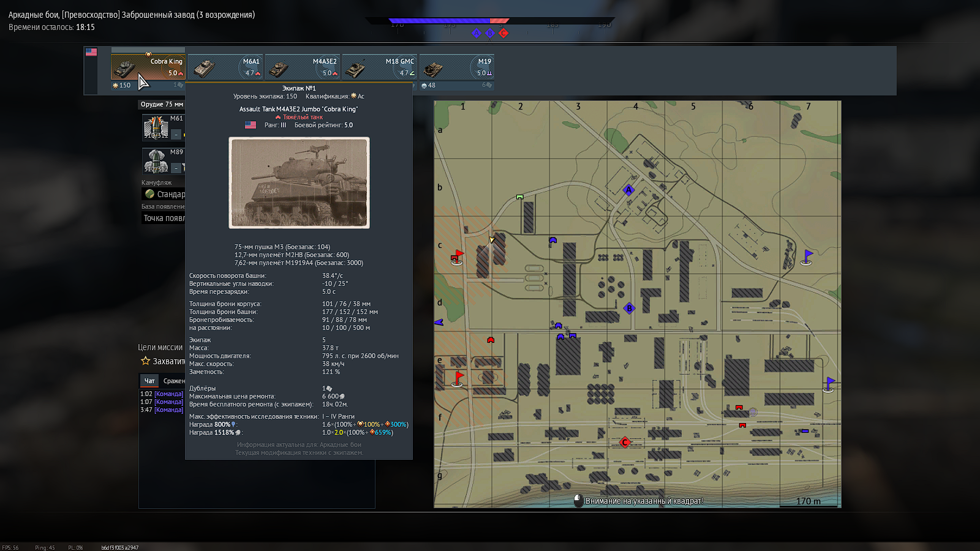Click the M19 crew level 48 badge
Viewport: 980px width, 551px height.
coord(429,85)
